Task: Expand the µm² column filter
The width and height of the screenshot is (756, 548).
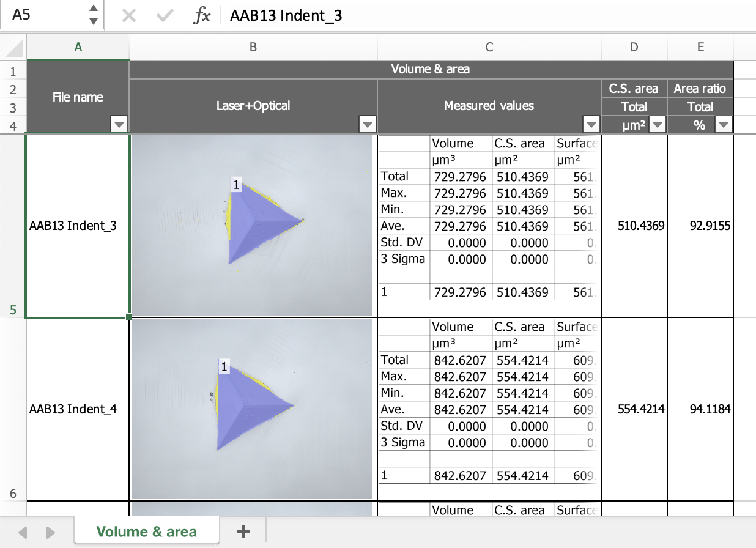Action: click(658, 125)
